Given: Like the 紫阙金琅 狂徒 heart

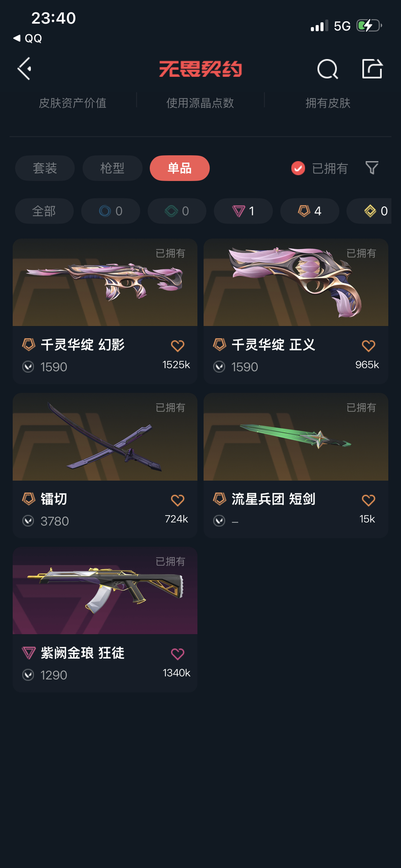Looking at the screenshot, I should [x=177, y=654].
